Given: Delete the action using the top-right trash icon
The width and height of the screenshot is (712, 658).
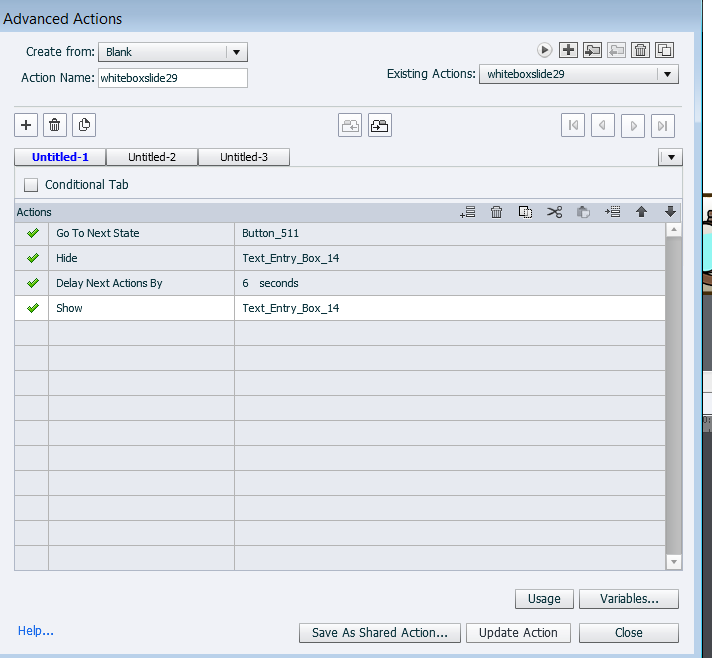Looking at the screenshot, I should point(641,50).
